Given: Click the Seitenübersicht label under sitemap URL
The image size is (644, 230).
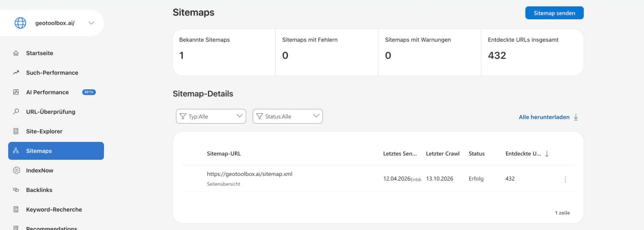Looking at the screenshot, I should click(223, 184).
